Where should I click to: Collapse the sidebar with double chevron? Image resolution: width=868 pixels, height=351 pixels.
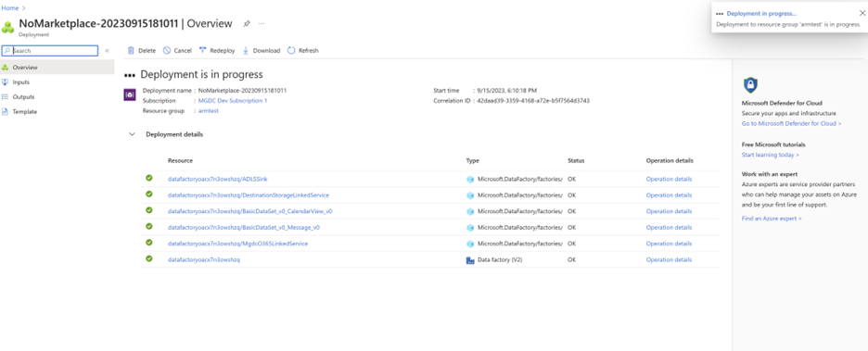pyautogui.click(x=107, y=50)
